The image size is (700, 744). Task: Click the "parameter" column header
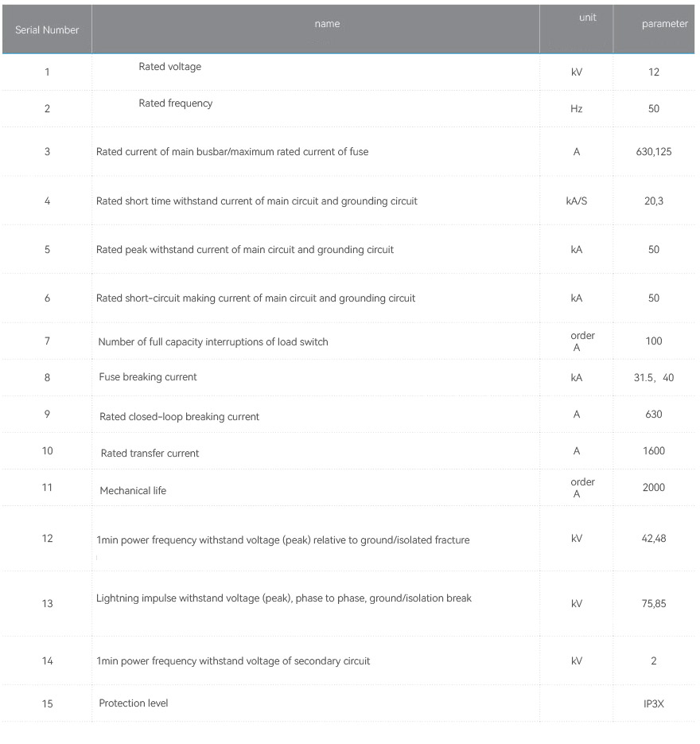pyautogui.click(x=664, y=24)
